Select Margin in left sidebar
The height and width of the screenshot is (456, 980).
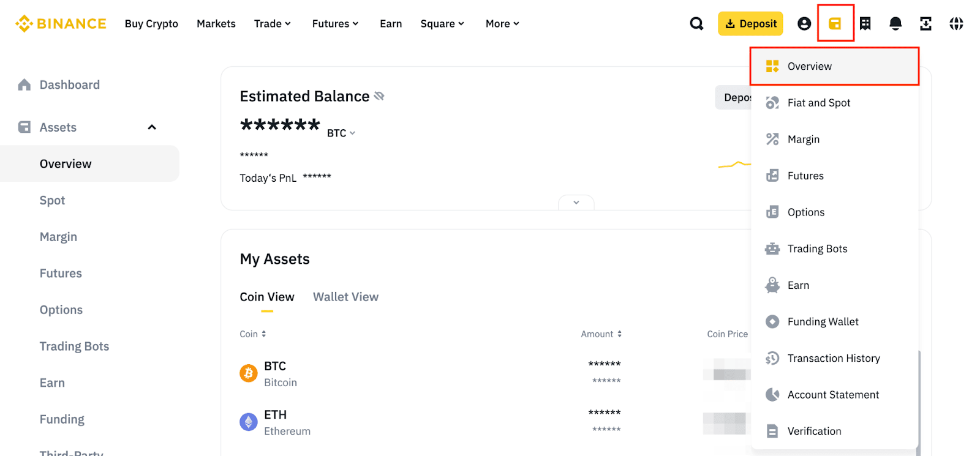(x=58, y=237)
